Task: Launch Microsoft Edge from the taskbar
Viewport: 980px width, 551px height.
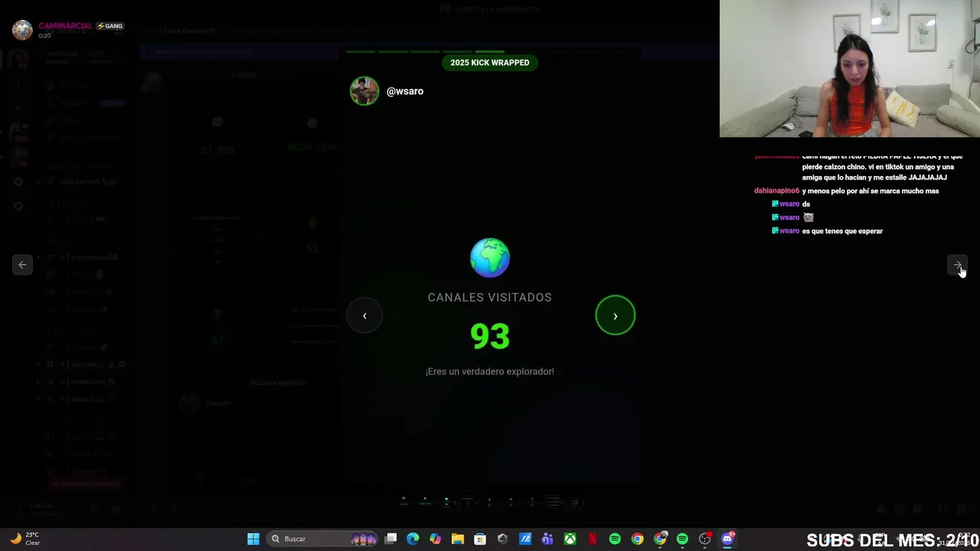Action: [413, 539]
